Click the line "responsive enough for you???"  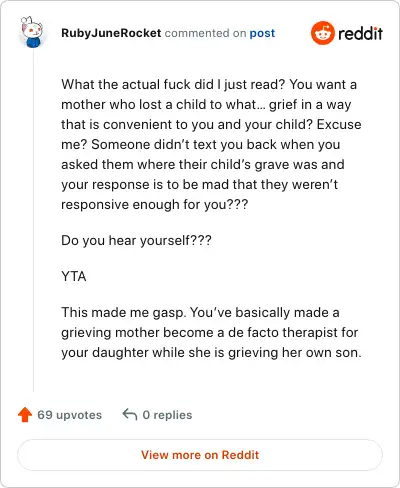tap(155, 204)
